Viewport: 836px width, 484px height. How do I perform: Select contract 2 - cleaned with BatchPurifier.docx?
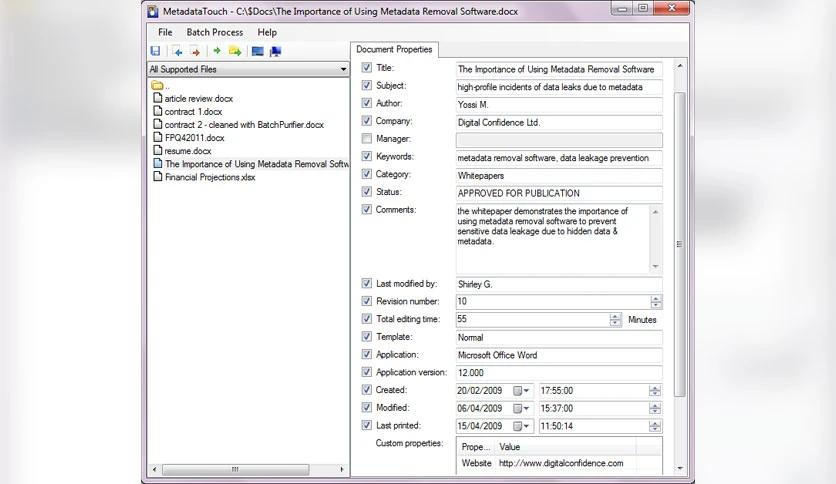244,125
